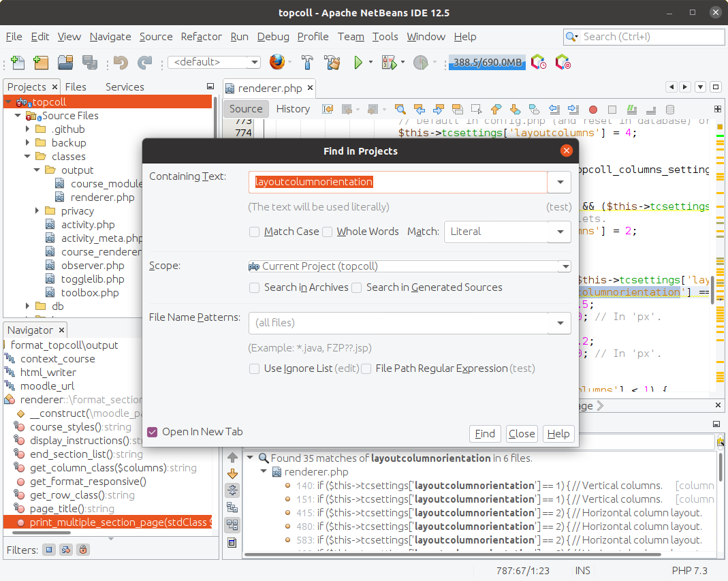This screenshot has width=728, height=581.
Task: Click the first Navigator filter icon
Action: click(49, 550)
